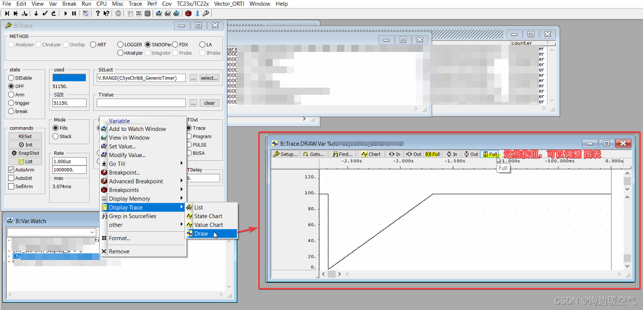Image resolution: width=644 pixels, height=310 pixels.
Task: Click the SnapShot button in commands panel
Action: 25,153
